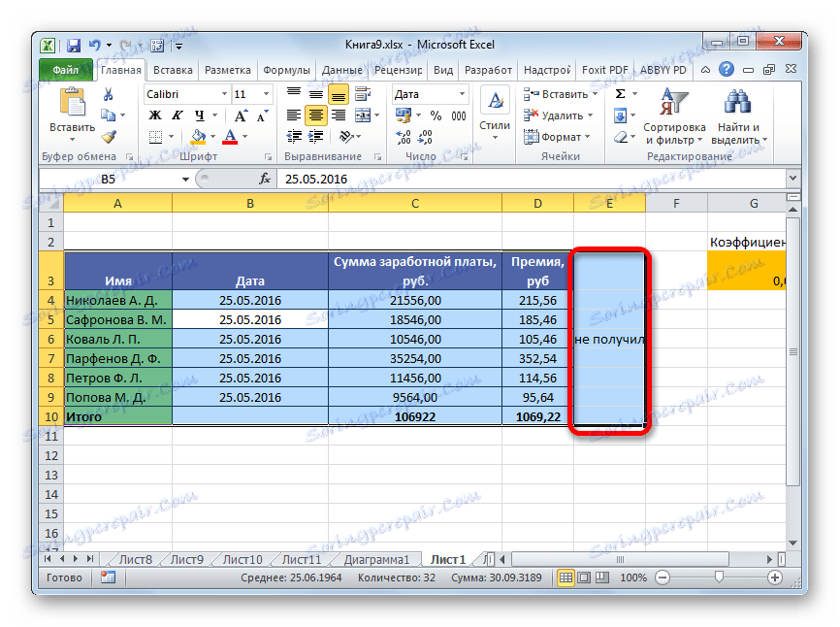
Task: Open Найти и выделить binoculars menu
Action: pos(739,116)
